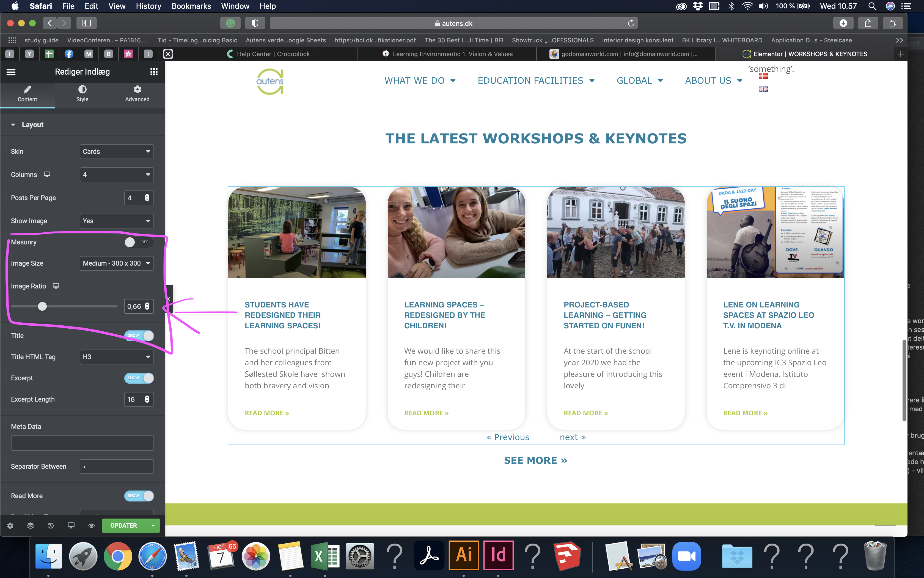Open the WHAT WE DO nav menu
The height and width of the screenshot is (578, 924).
420,81
